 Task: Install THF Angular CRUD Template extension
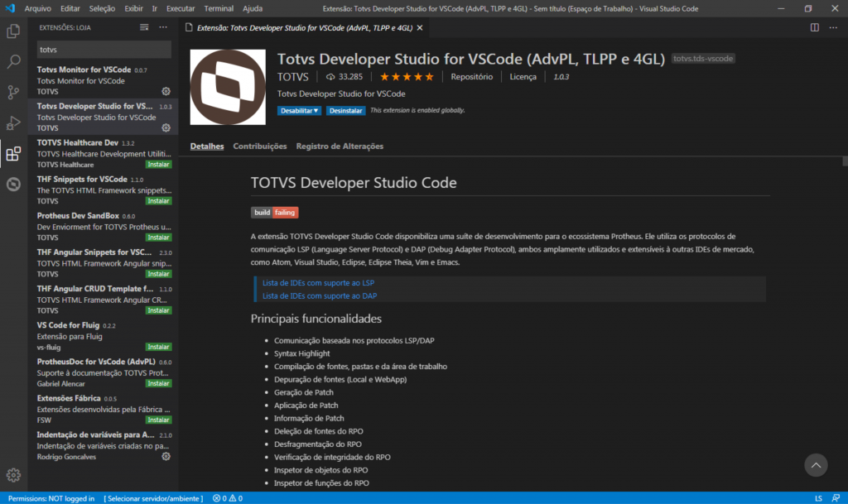tap(158, 310)
